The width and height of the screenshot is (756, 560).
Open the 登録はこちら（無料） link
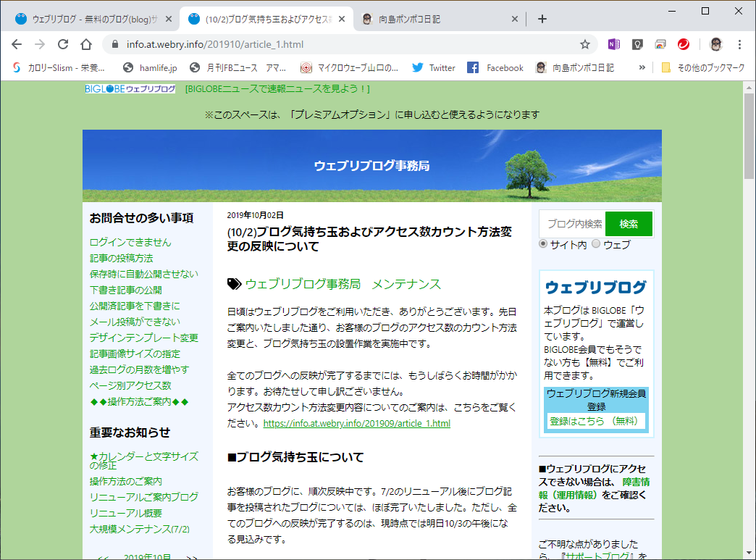pos(596,421)
